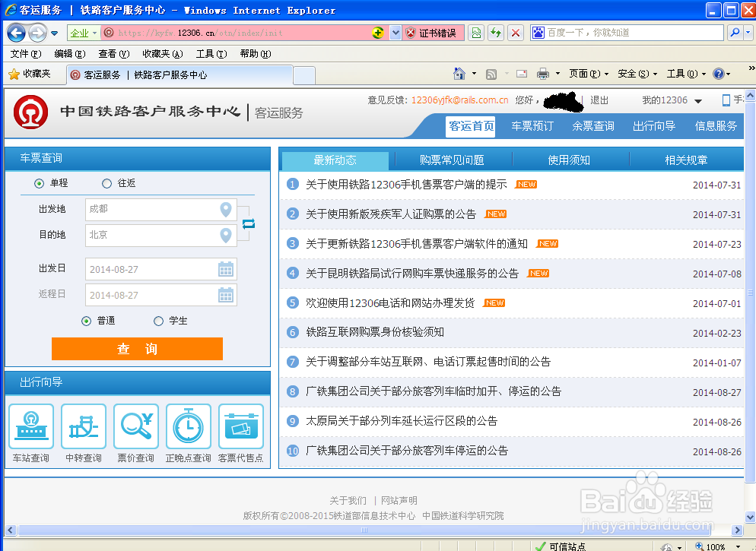Viewport: 756px width, 551px height.
Task: Switch to the 余票查询 tab
Action: [x=593, y=126]
